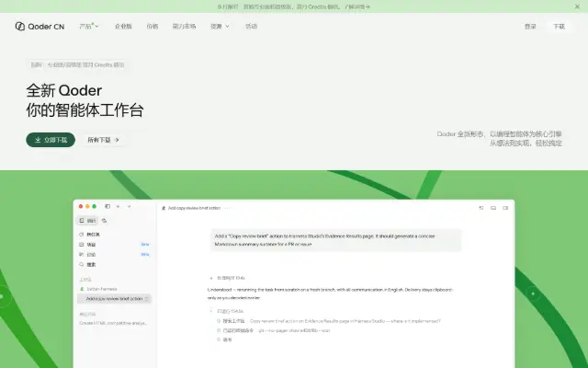Open the 所有下载 link

click(103, 140)
